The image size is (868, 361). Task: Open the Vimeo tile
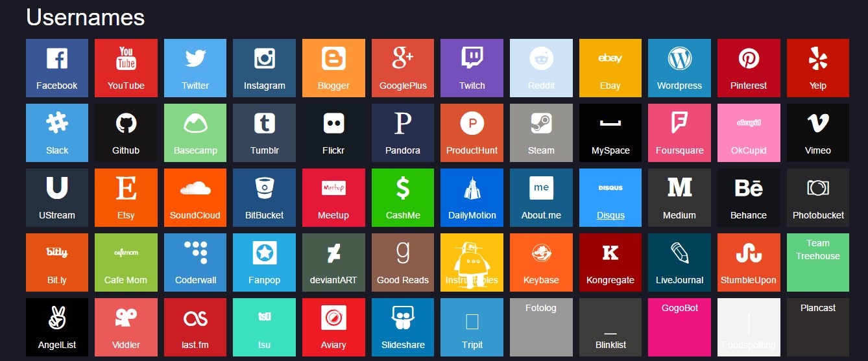pos(818,133)
